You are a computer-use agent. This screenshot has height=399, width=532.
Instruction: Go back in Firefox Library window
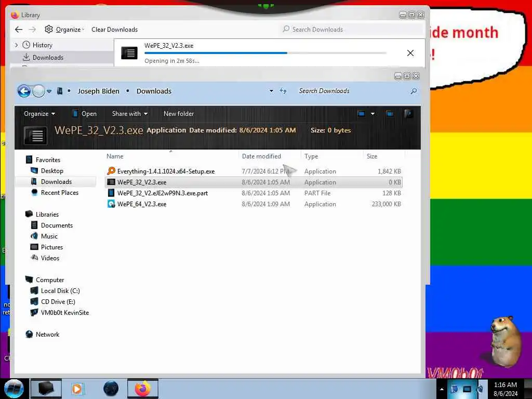[19, 30]
